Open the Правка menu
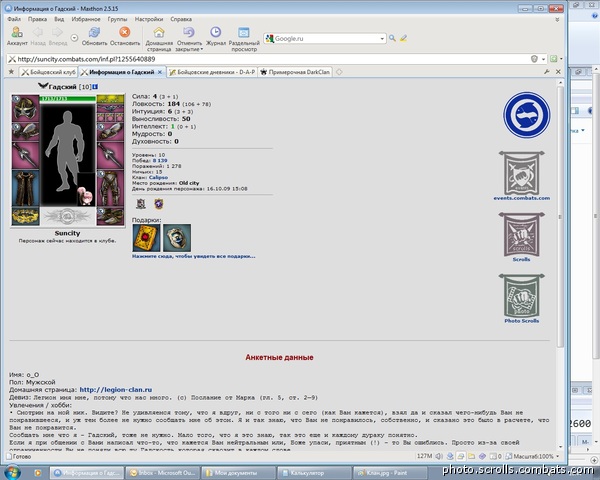Viewport: 600px width, 480px height. (x=38, y=19)
